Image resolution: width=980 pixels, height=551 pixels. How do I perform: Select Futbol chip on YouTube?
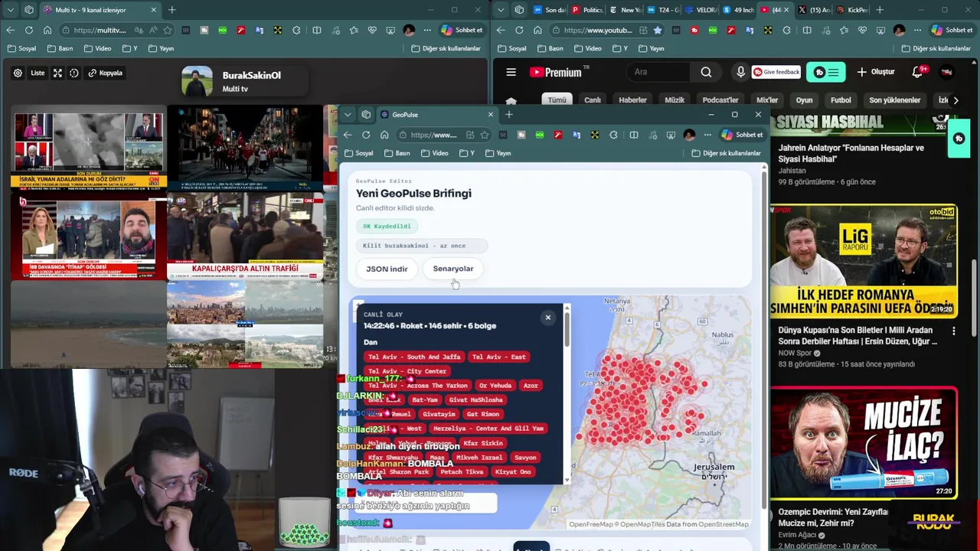coord(841,100)
